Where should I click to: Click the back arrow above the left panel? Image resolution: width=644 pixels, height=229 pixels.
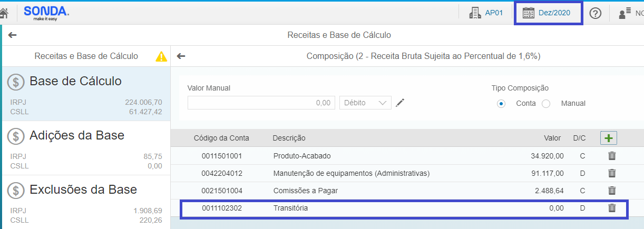[x=13, y=35]
